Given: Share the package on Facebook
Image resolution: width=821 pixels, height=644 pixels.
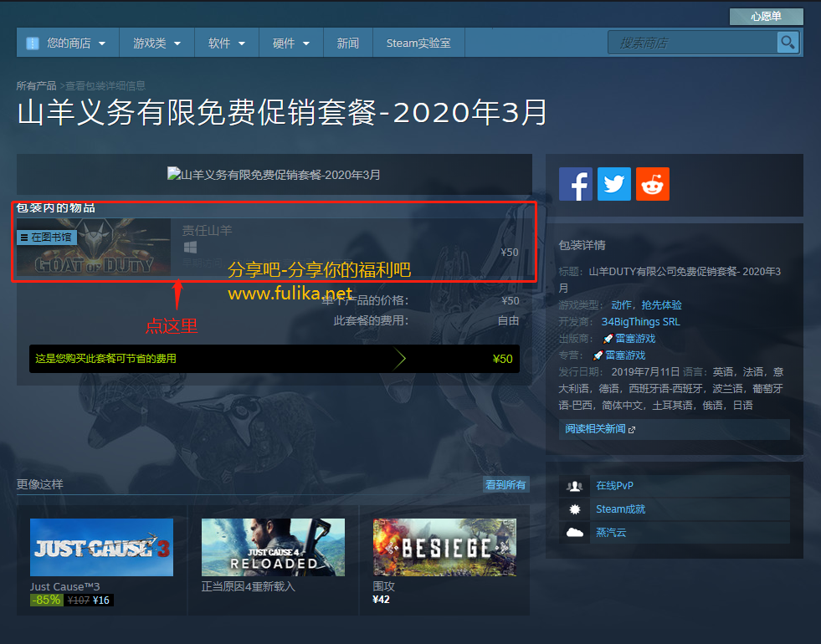Looking at the screenshot, I should point(576,184).
